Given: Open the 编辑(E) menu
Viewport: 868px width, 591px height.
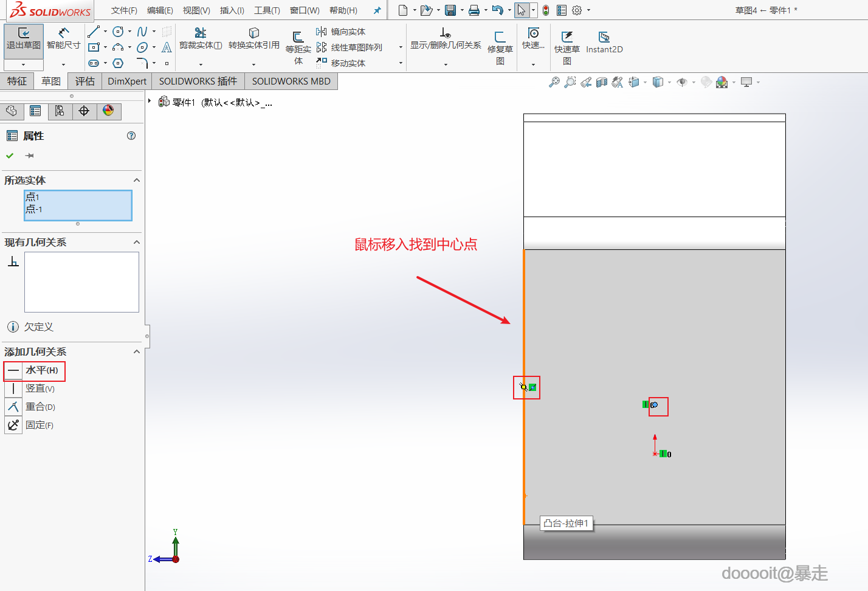Looking at the screenshot, I should (160, 10).
